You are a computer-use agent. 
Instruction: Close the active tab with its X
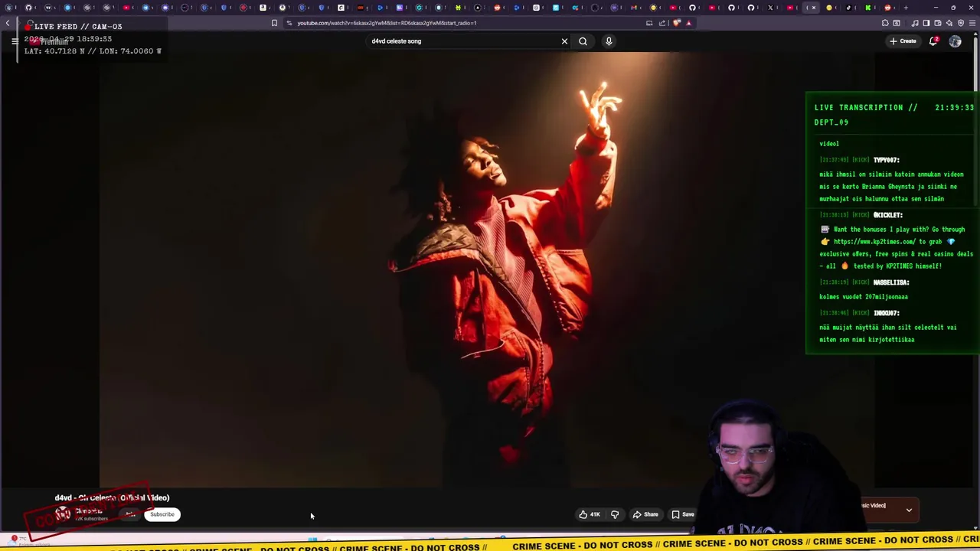point(814,8)
